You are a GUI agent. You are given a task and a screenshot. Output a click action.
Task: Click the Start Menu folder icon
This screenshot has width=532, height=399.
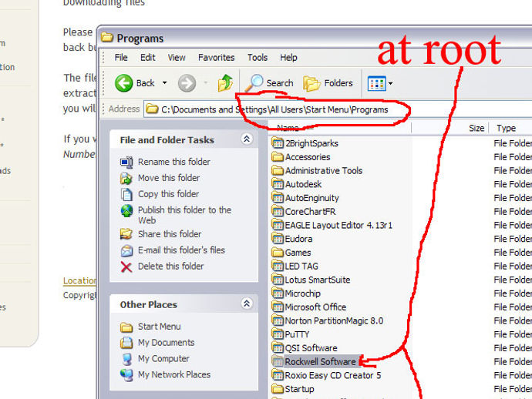(126, 327)
